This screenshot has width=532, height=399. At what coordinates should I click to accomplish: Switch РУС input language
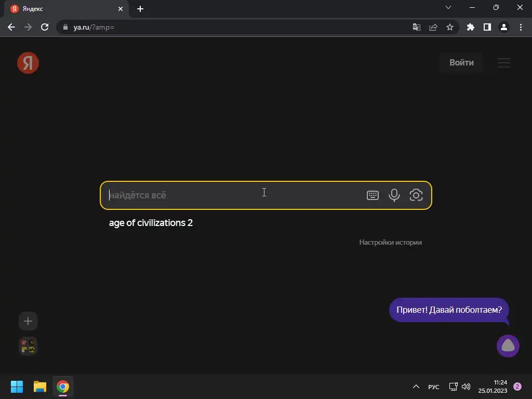point(434,387)
